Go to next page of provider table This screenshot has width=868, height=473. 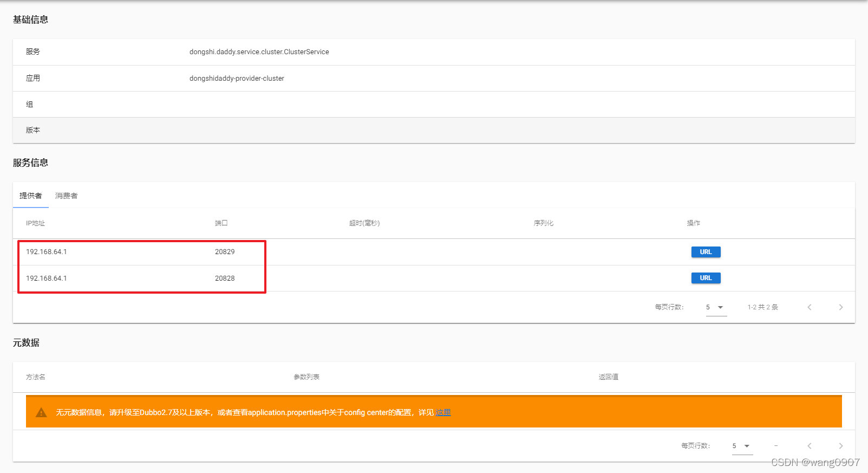coord(841,307)
